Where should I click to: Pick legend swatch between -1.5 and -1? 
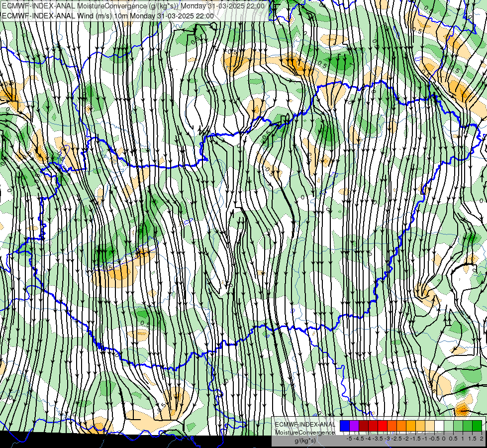click(420, 426)
